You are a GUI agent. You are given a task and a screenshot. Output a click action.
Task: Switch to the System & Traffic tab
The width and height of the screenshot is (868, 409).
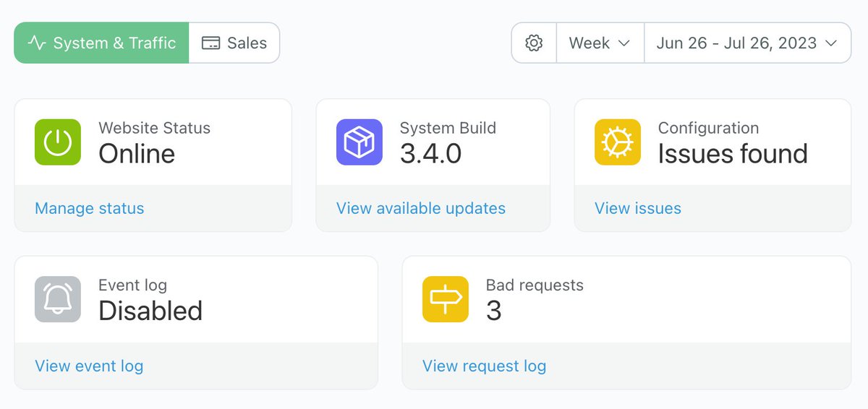point(101,43)
